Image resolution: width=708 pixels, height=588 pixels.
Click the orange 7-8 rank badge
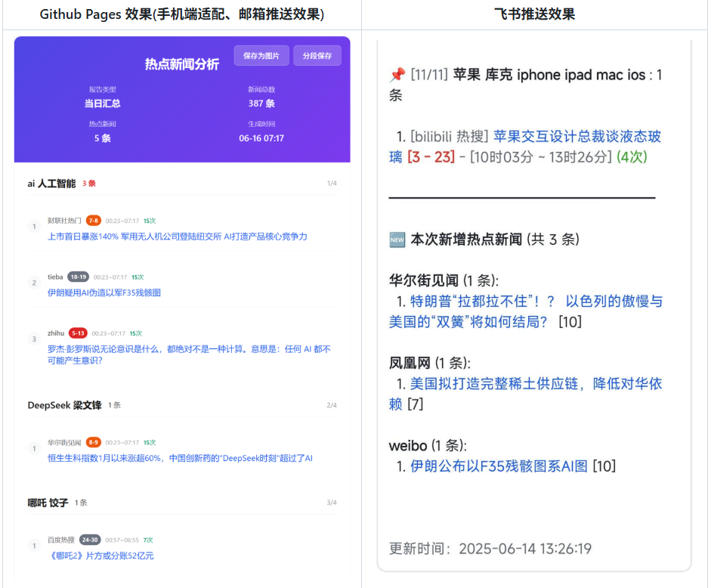click(x=93, y=221)
